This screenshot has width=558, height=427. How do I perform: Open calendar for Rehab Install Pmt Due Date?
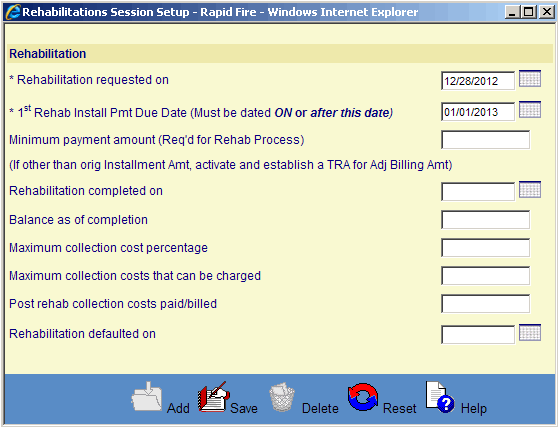pyautogui.click(x=530, y=110)
